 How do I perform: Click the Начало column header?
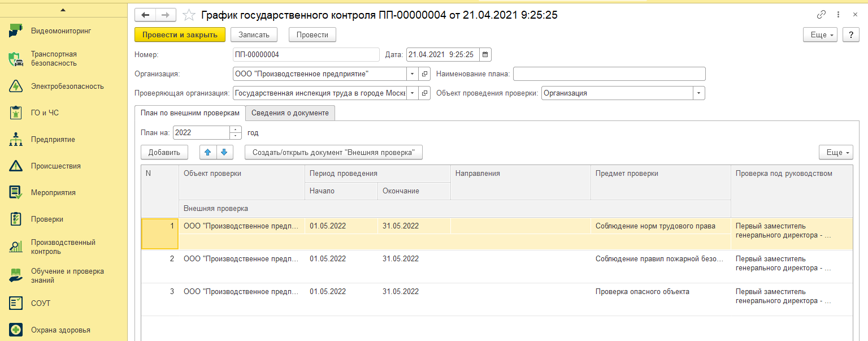tap(341, 191)
